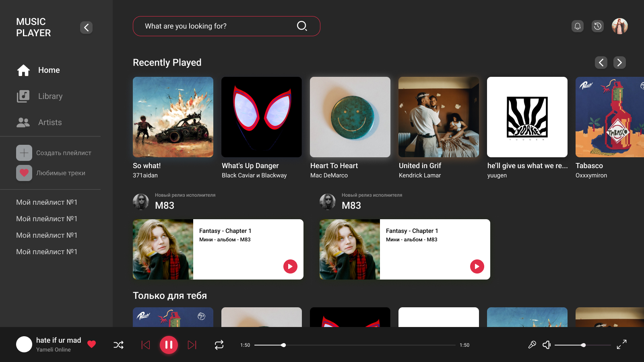Image resolution: width=644 pixels, height=362 pixels.
Task: Open the user profile avatar
Action: 620,26
